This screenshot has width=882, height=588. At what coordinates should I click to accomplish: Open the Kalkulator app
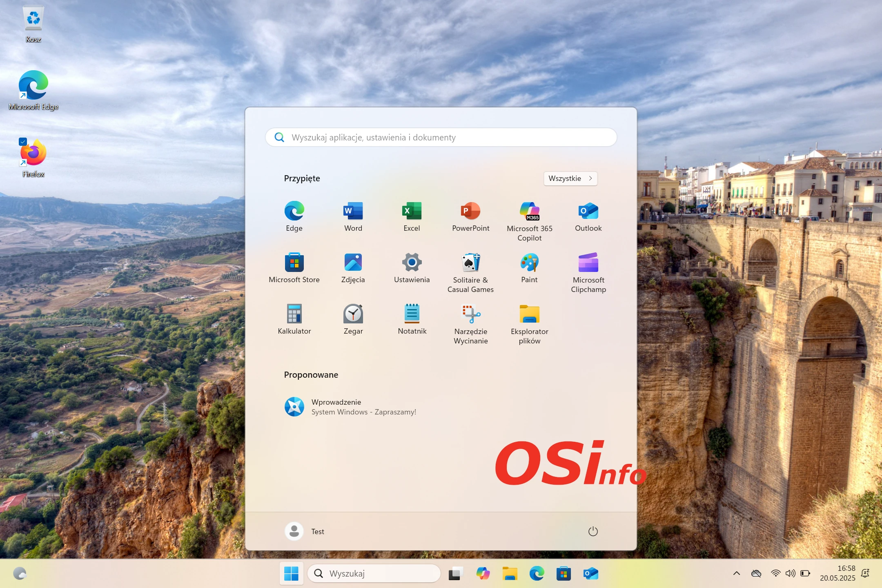294,319
